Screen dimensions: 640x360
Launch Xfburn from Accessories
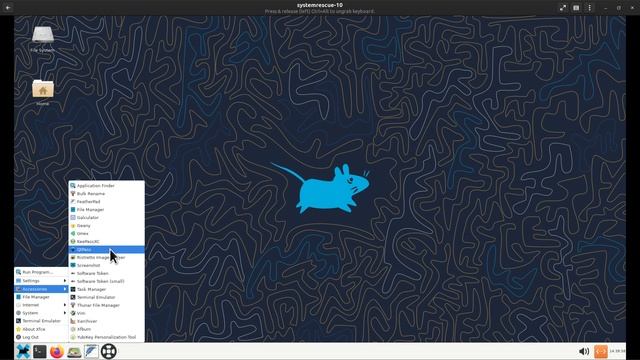coord(107,329)
